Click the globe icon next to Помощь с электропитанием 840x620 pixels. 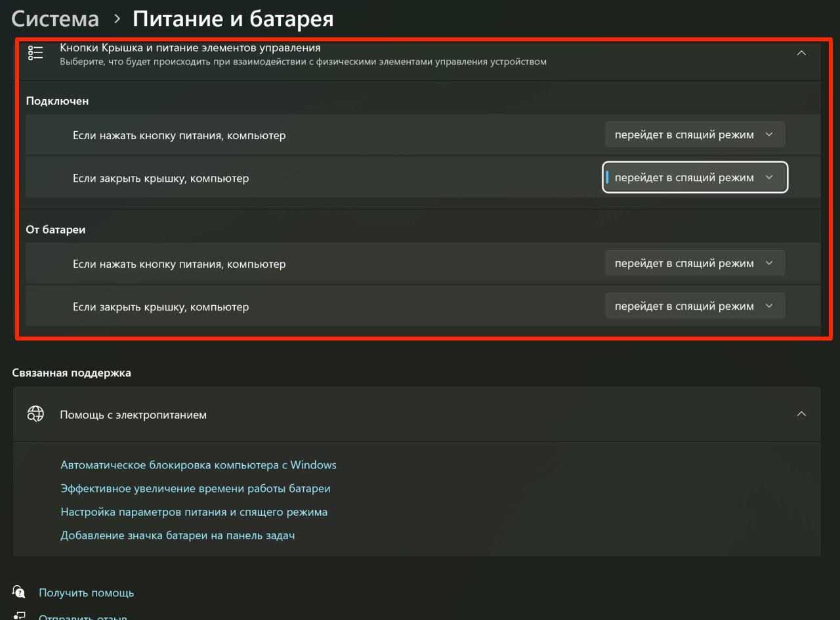pos(35,414)
